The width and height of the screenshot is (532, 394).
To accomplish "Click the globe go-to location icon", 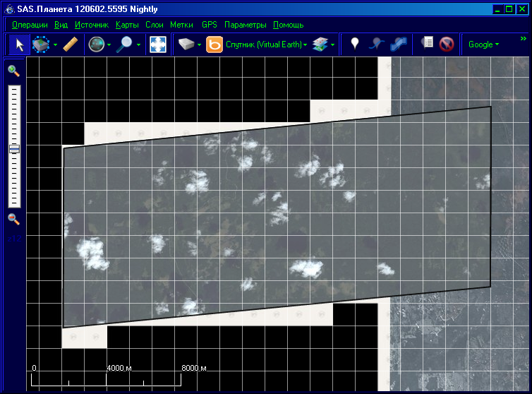I will [x=96, y=44].
